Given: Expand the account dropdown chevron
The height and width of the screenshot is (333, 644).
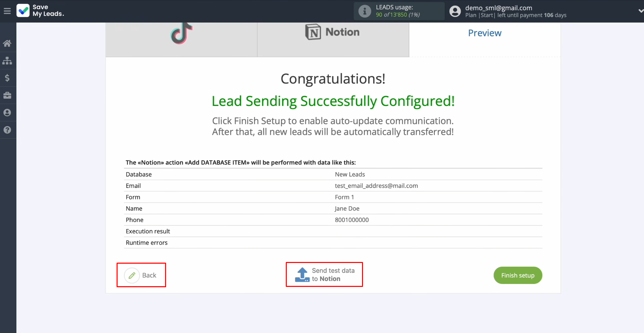Looking at the screenshot, I should click(x=641, y=11).
